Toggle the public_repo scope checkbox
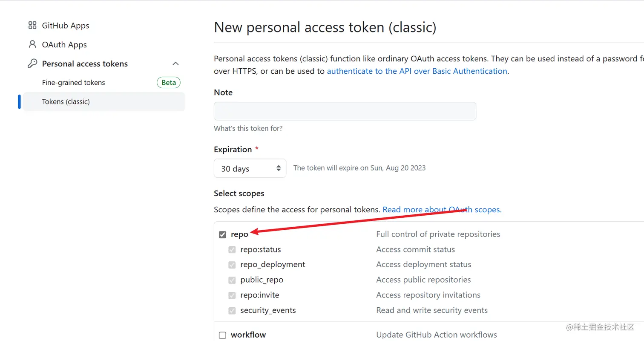 [232, 280]
